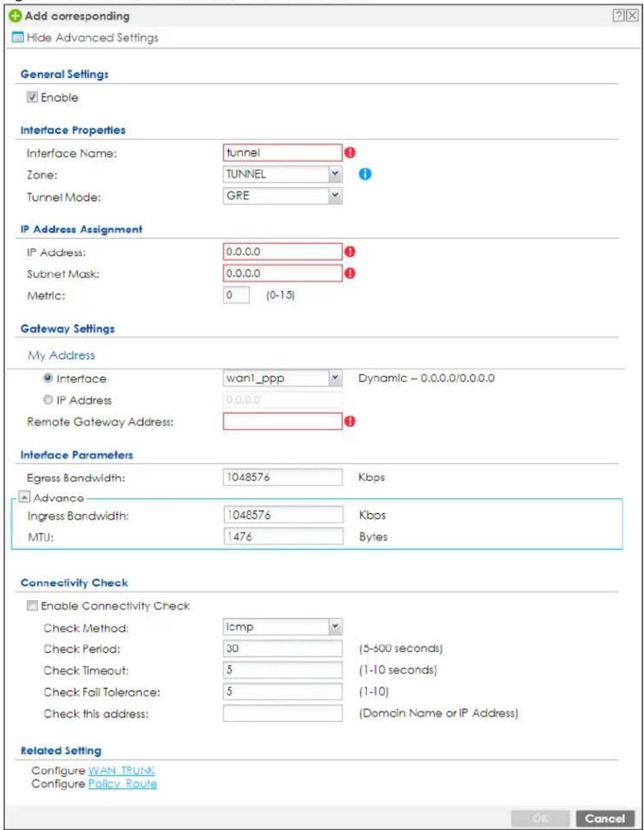Screen dimensions: 644x830
Task: Click the Check Timeout input field
Action: tap(283, 670)
